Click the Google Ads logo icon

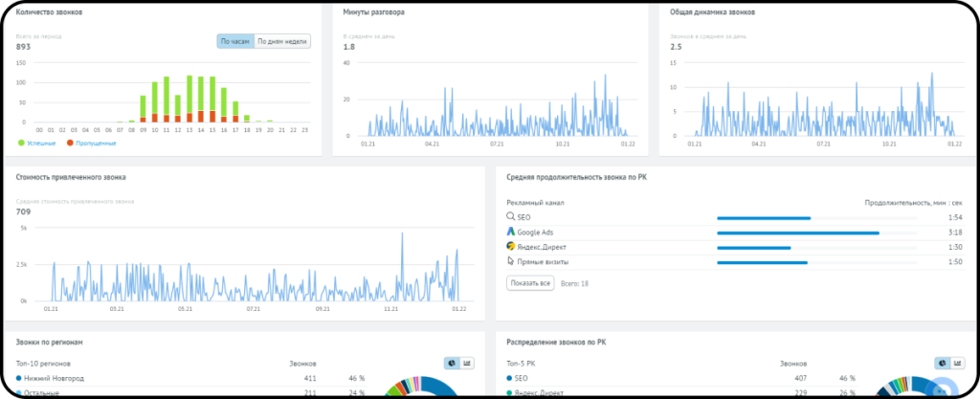(511, 232)
